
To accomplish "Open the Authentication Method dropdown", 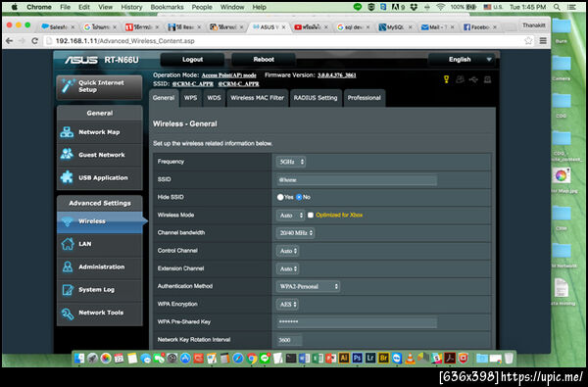I will tap(309, 286).
